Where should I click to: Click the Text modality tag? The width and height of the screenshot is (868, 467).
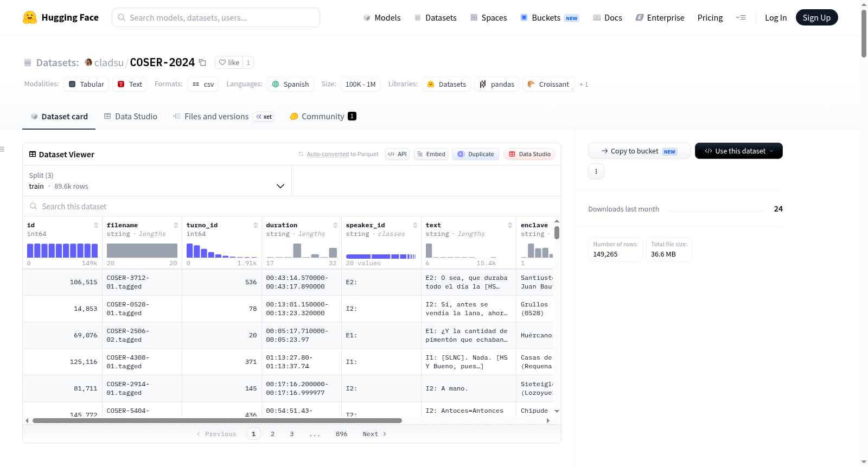(x=130, y=84)
